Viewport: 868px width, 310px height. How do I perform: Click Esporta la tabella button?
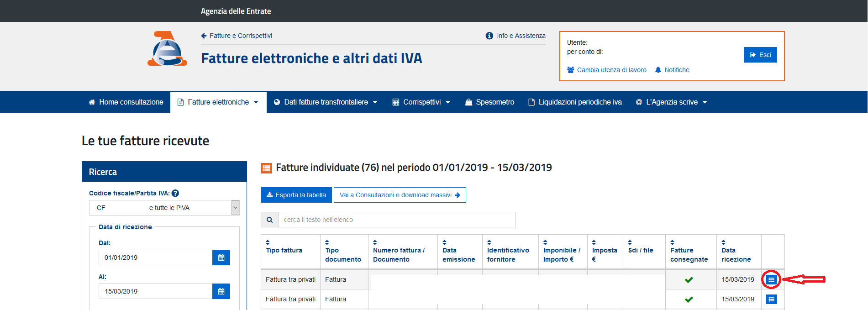[296, 195]
